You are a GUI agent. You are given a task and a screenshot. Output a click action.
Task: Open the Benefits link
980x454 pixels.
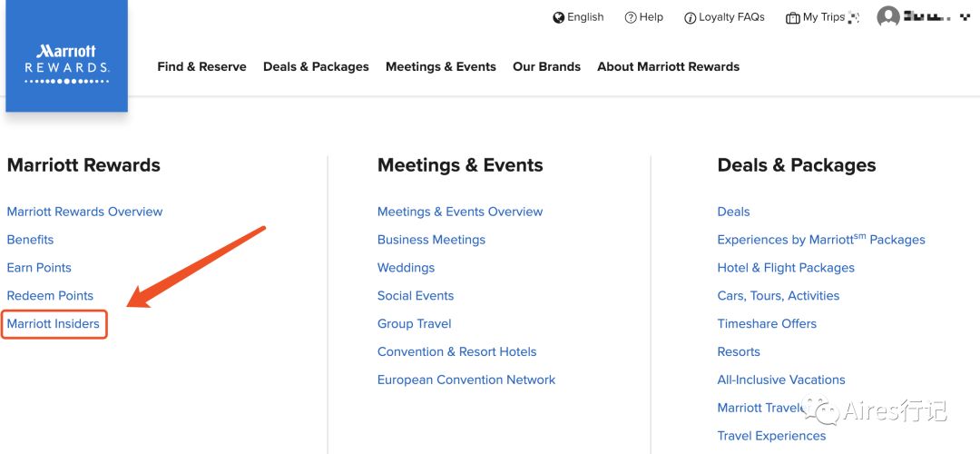pyautogui.click(x=30, y=240)
